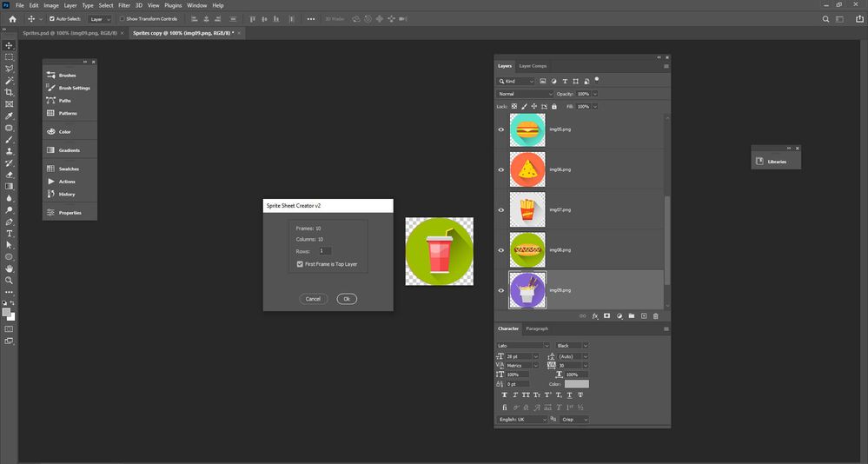Viewport: 868px width, 464px height.
Task: Select the Crop tool in the toolbar
Action: point(10,92)
